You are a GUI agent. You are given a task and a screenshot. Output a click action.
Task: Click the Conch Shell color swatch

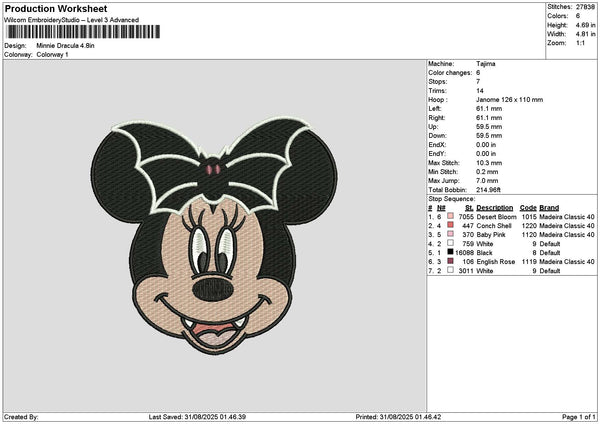450,225
